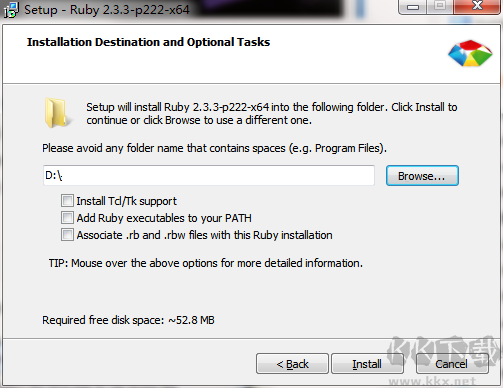The height and width of the screenshot is (388, 503).
Task: Click the Ruby gem logo
Action: tap(470, 53)
